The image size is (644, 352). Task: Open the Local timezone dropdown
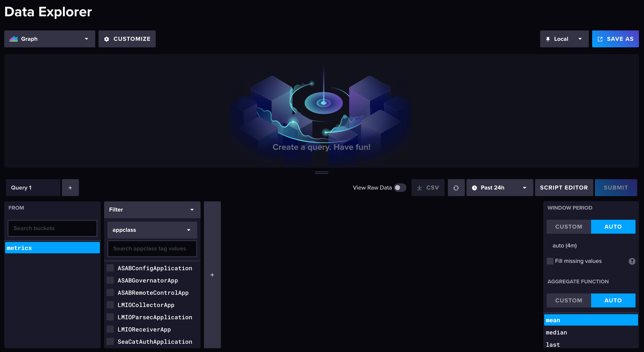tap(564, 39)
